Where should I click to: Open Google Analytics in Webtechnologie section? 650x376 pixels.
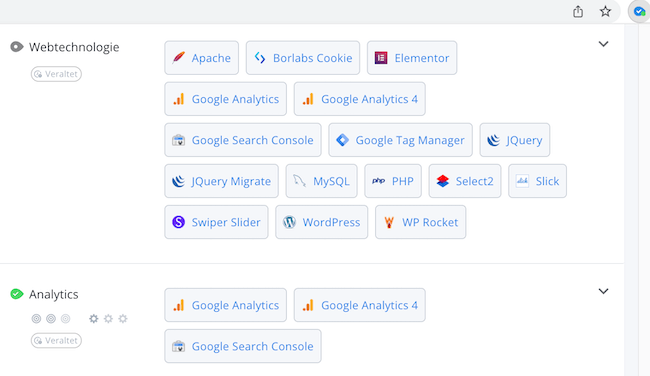click(226, 99)
